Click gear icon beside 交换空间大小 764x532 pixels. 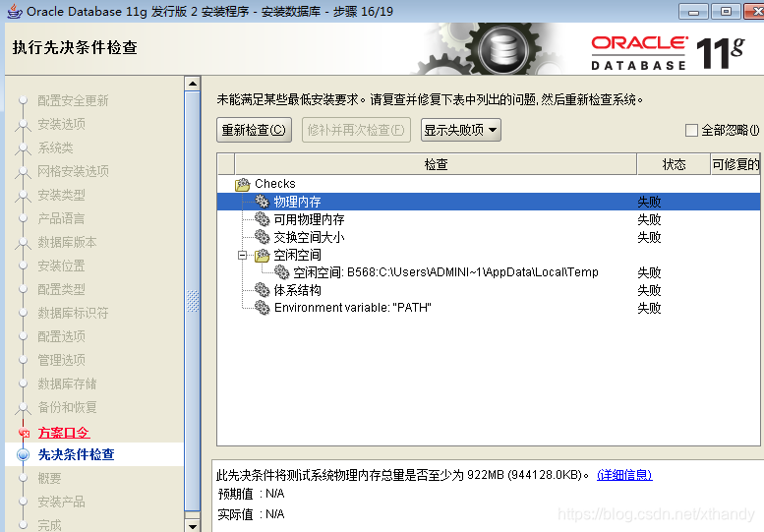263,237
